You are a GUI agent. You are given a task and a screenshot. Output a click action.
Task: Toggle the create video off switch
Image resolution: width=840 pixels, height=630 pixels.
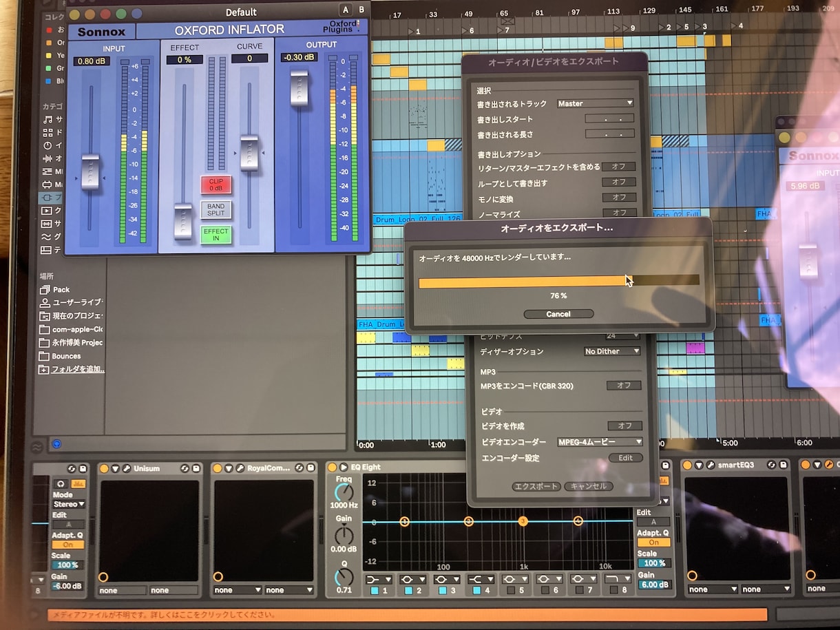[x=624, y=426]
